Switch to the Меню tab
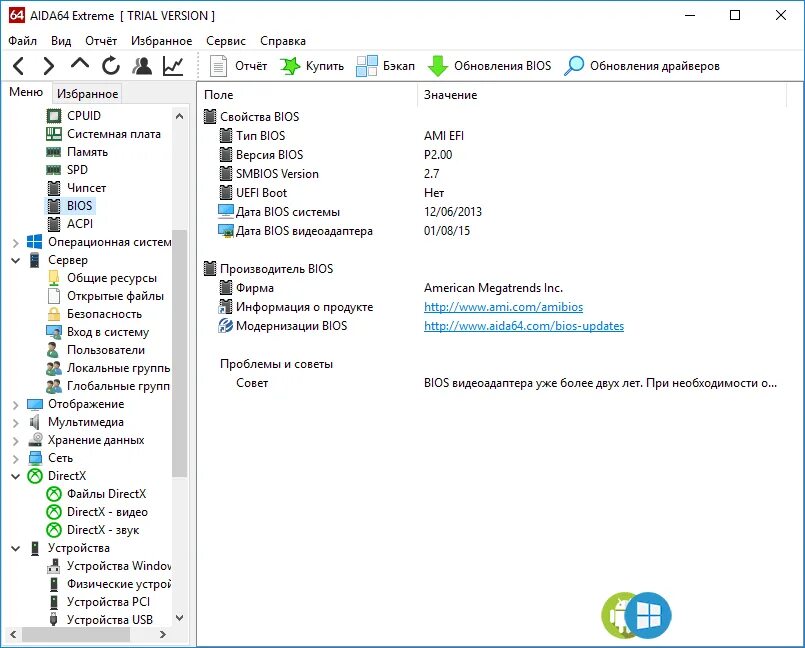Viewport: 805px width, 648px height. (26, 92)
